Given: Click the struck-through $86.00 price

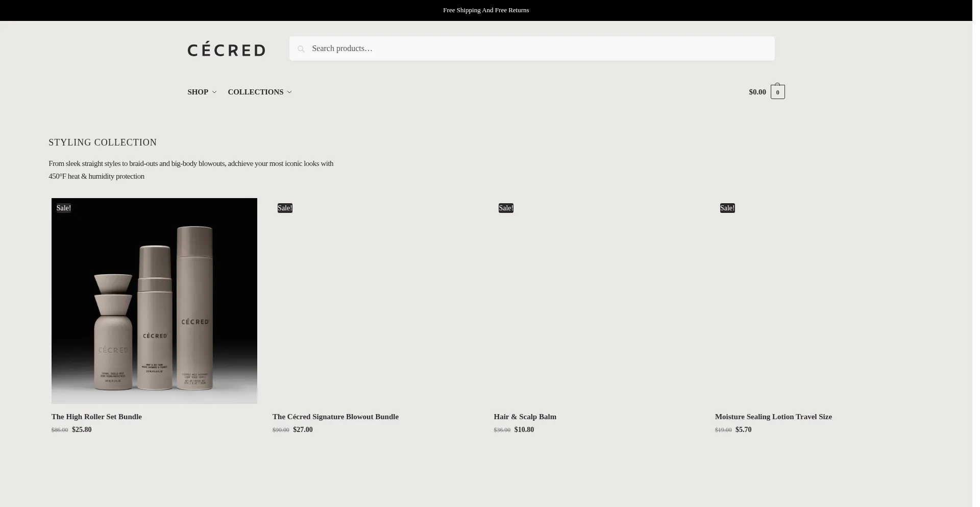Looking at the screenshot, I should coord(60,430).
